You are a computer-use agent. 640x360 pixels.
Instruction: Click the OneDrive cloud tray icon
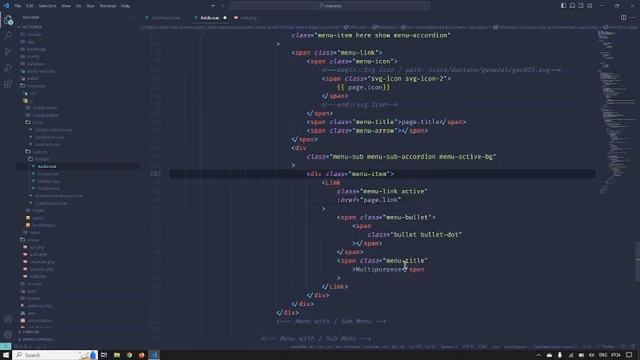point(549,355)
